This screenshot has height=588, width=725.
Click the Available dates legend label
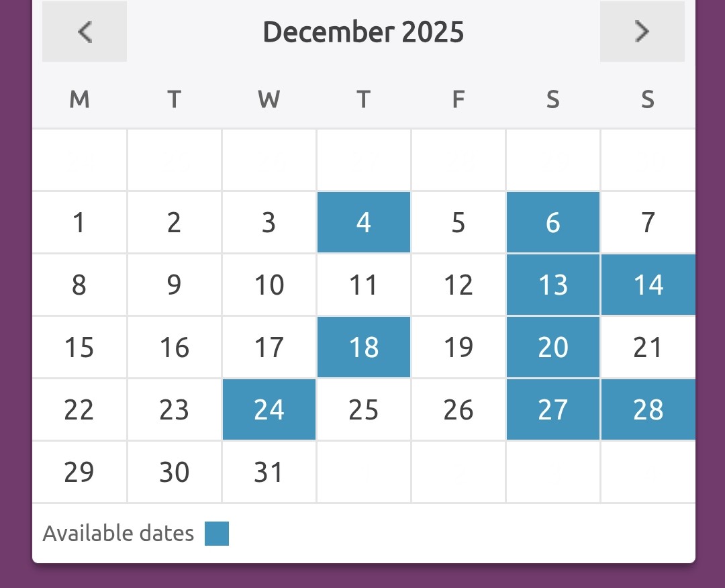point(118,534)
